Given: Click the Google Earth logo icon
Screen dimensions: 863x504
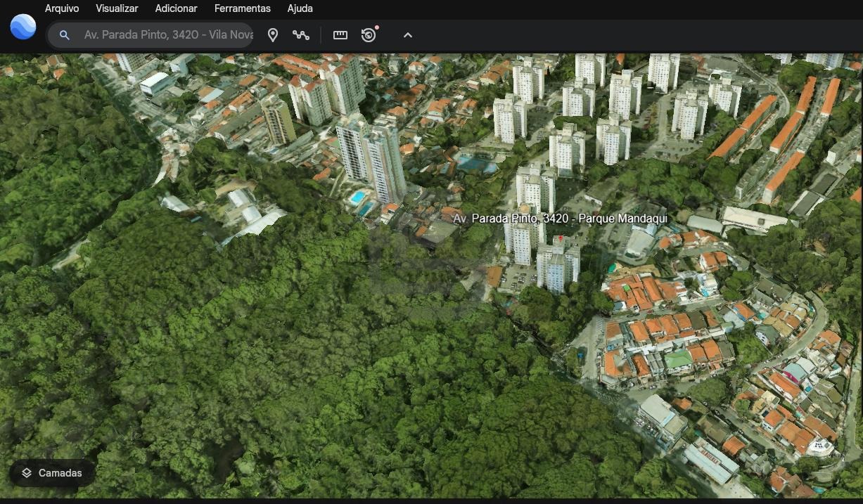Looking at the screenshot, I should (x=23, y=27).
